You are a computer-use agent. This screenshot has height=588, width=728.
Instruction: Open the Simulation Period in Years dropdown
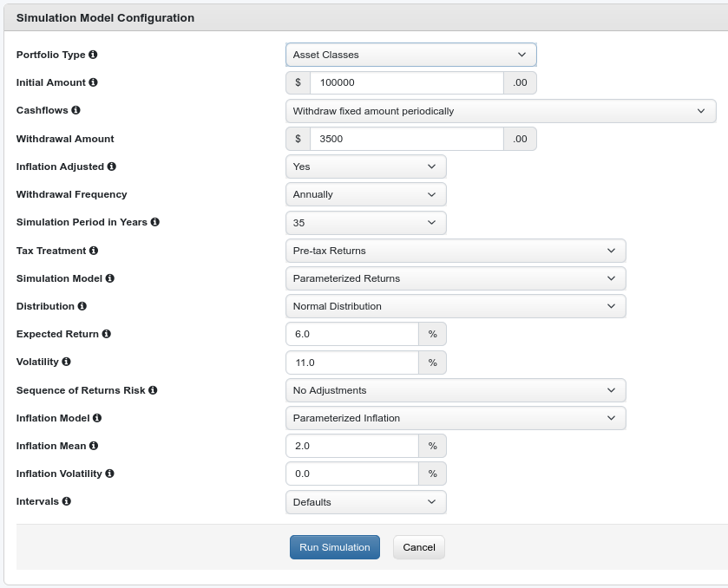(x=365, y=223)
